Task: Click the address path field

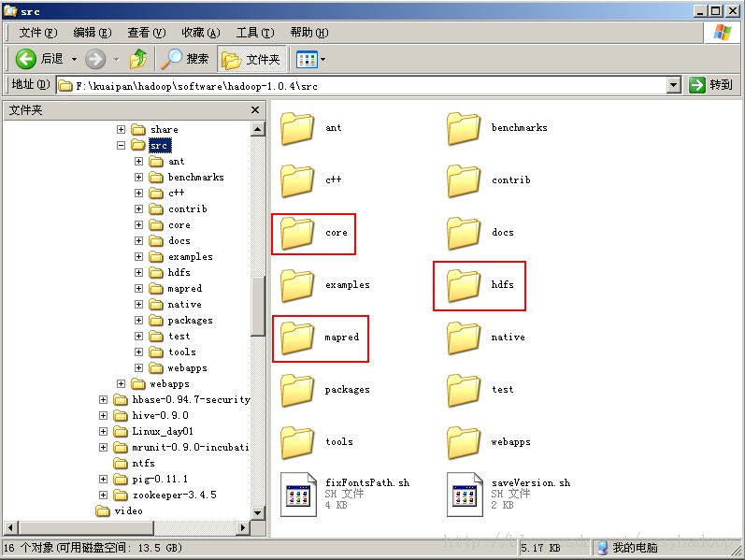Action: coord(362,86)
